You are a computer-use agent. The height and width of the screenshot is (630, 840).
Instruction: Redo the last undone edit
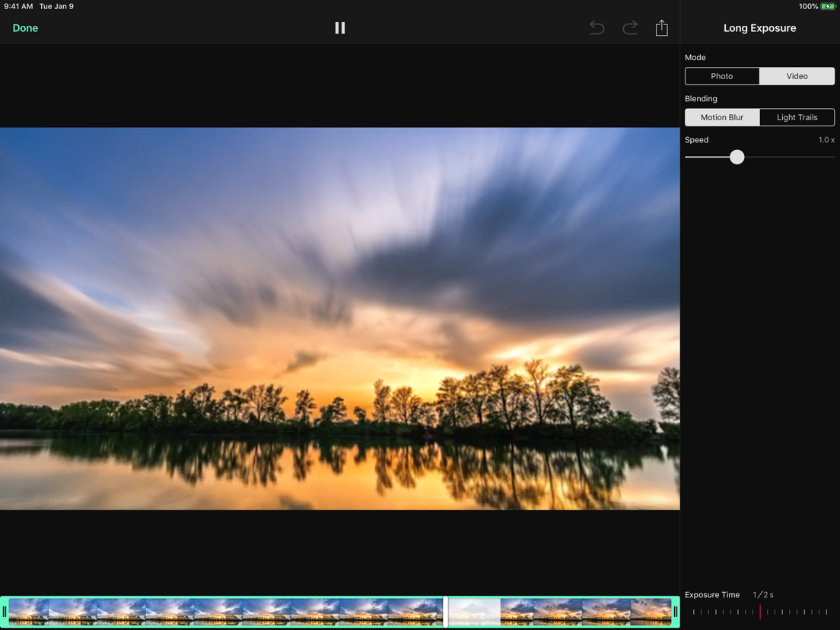630,28
